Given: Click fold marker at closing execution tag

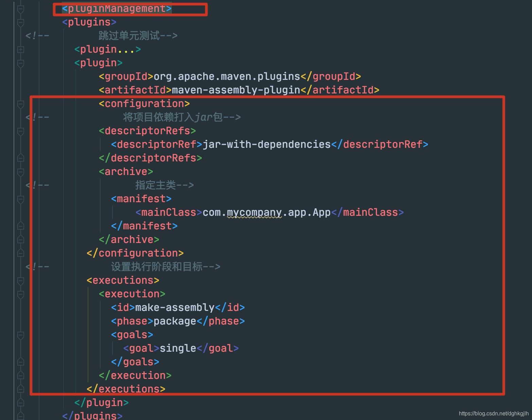Looking at the screenshot, I should pyautogui.click(x=21, y=375).
